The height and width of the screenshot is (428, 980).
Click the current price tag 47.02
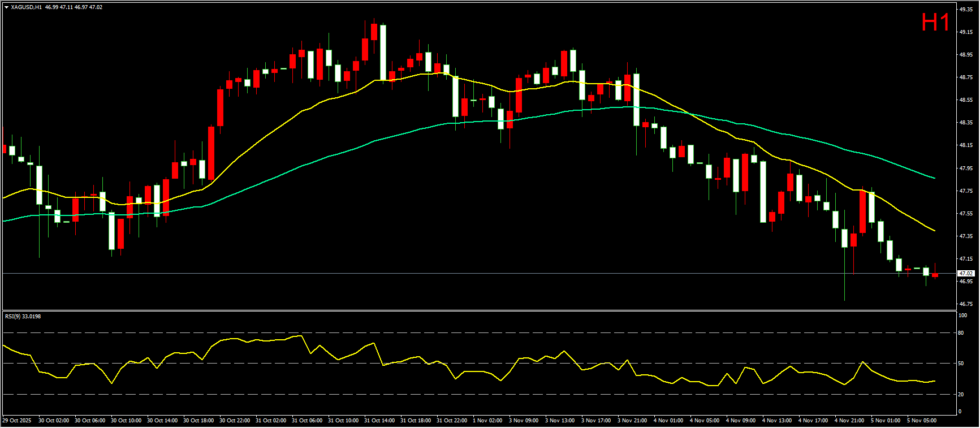tap(966, 274)
